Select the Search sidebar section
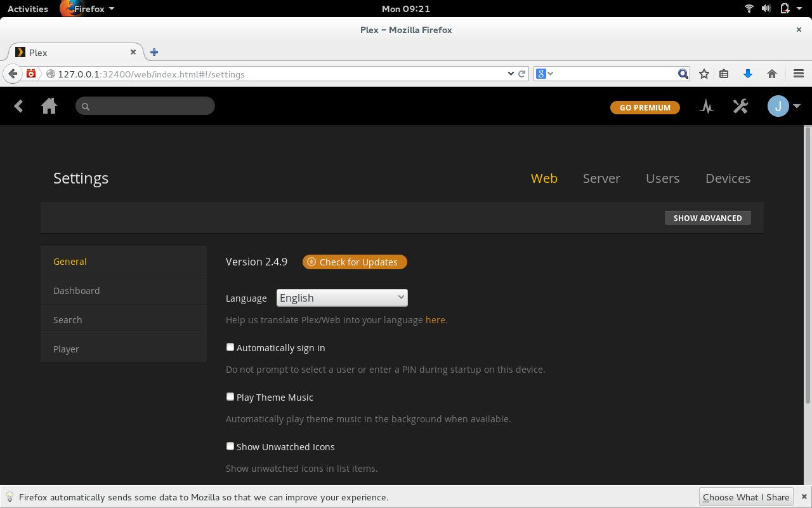812x508 pixels. click(124, 319)
